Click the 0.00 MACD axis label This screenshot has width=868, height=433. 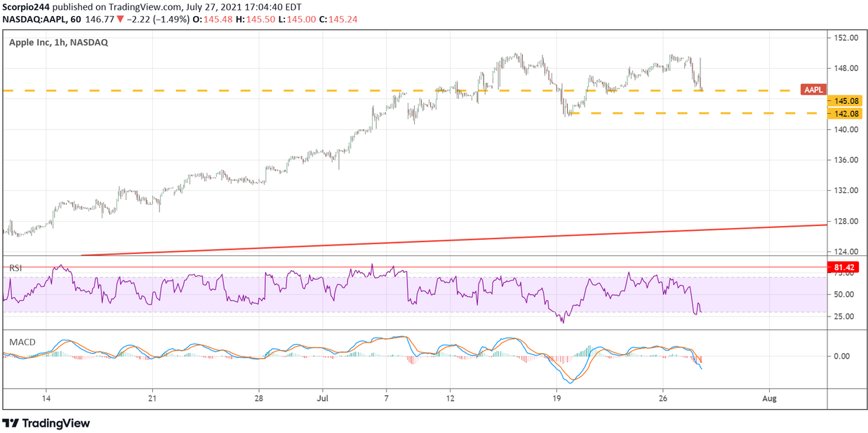click(x=842, y=356)
